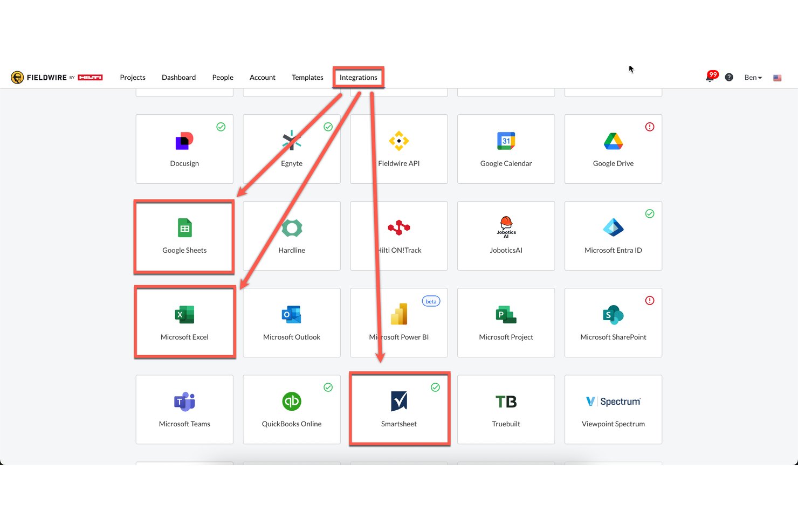Open the Projects menu item
Image resolution: width=798 pixels, height=532 pixels.
pos(133,78)
